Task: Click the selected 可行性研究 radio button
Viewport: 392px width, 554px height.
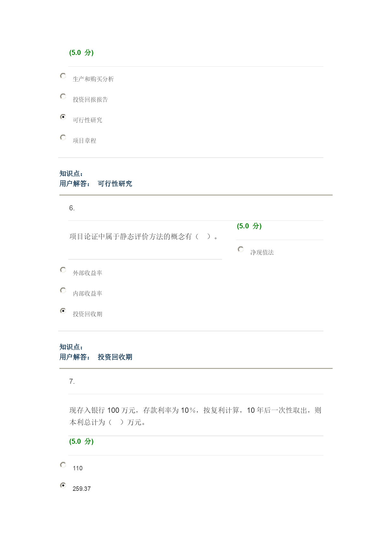Action: [63, 117]
